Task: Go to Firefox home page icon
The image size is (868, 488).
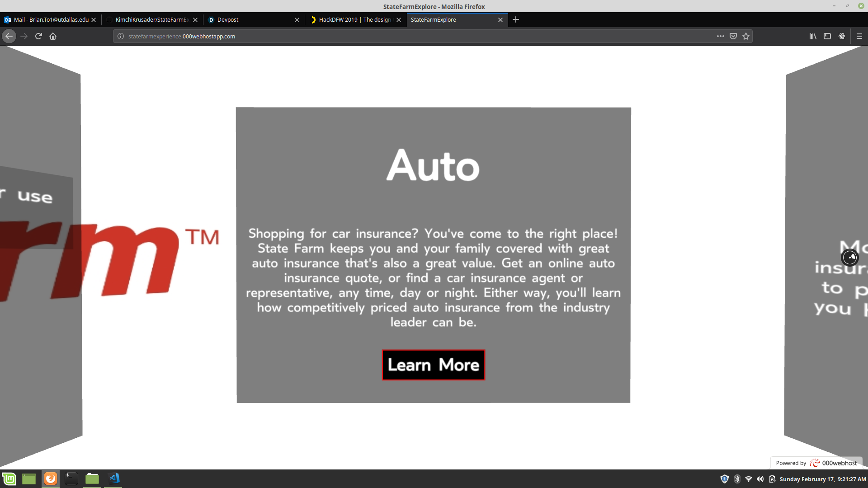Action: (53, 36)
